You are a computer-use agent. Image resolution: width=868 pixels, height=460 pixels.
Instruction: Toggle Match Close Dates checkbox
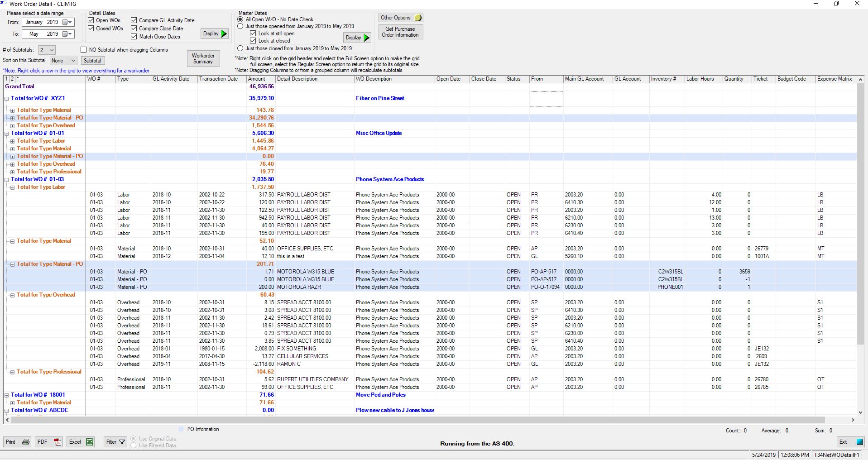(x=134, y=37)
